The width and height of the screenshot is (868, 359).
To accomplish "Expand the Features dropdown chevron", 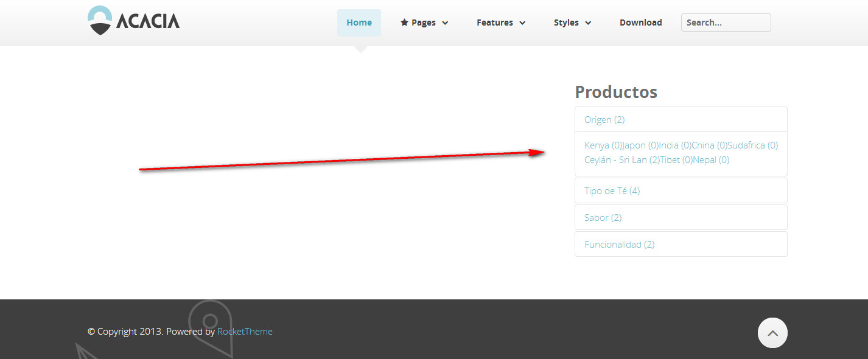I will pyautogui.click(x=523, y=23).
